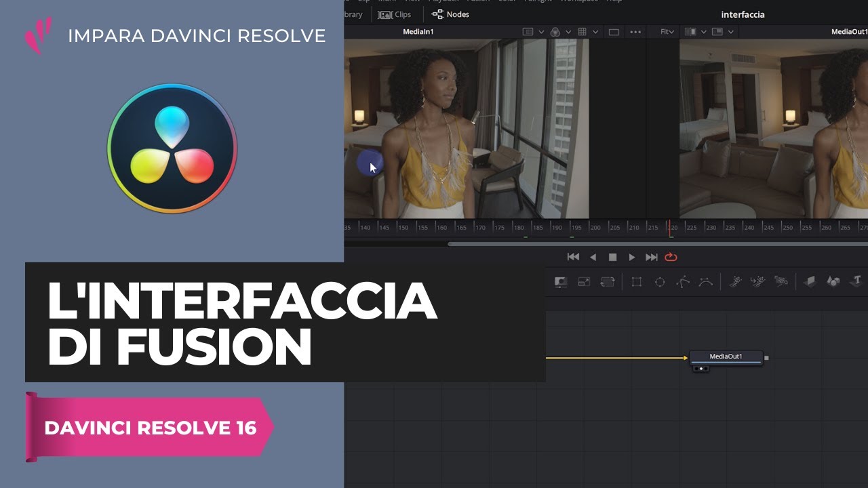The height and width of the screenshot is (488, 868).
Task: Click the grid guides icon in viewer
Action: 583,32
